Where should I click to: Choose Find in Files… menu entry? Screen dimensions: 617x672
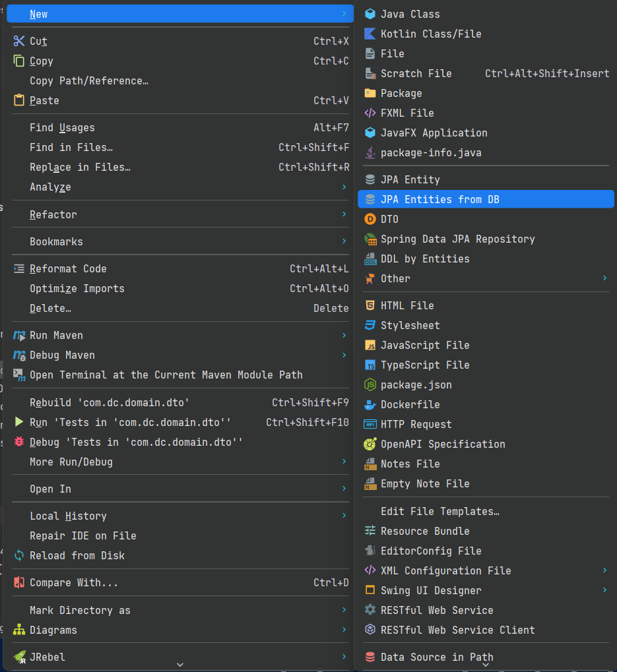coord(71,147)
